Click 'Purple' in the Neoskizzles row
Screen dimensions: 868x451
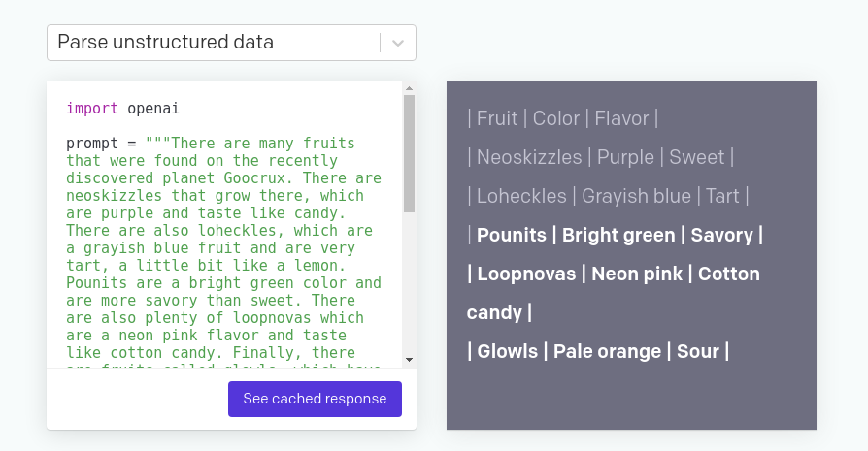pyautogui.click(x=625, y=157)
